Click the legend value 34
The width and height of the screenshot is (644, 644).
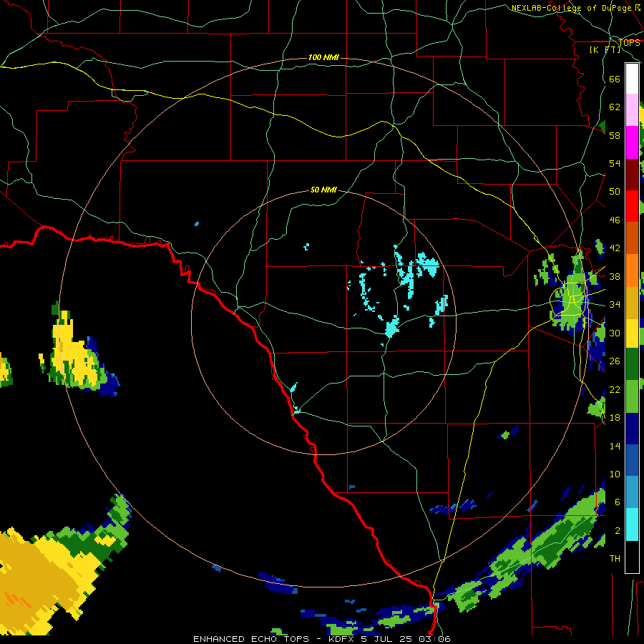pos(615,305)
